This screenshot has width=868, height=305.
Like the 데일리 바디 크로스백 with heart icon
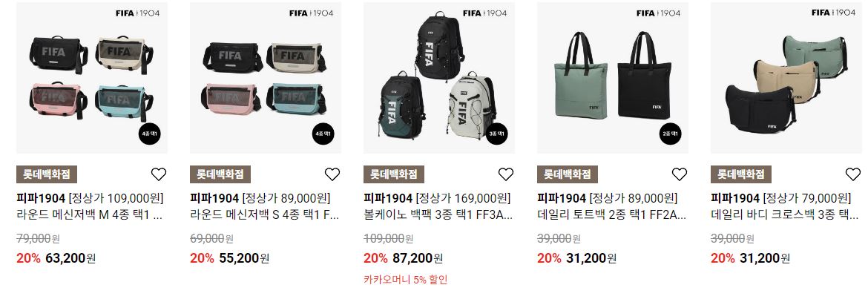(853, 174)
